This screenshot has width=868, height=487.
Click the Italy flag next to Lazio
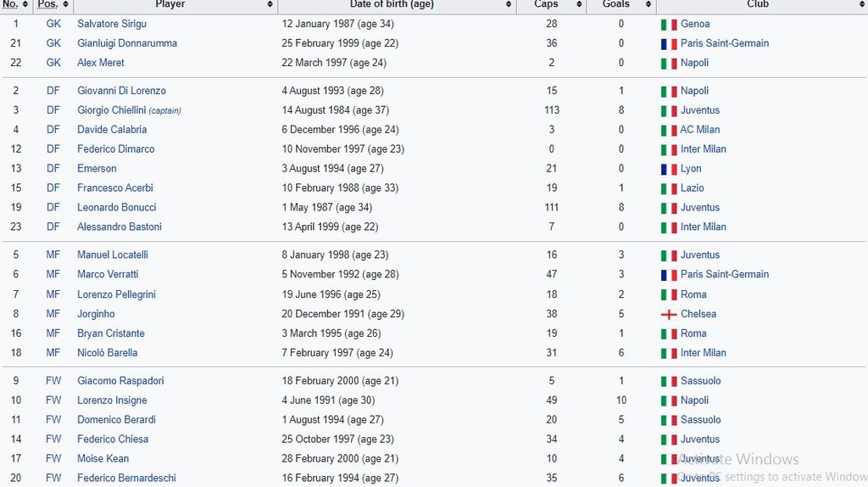click(x=669, y=188)
